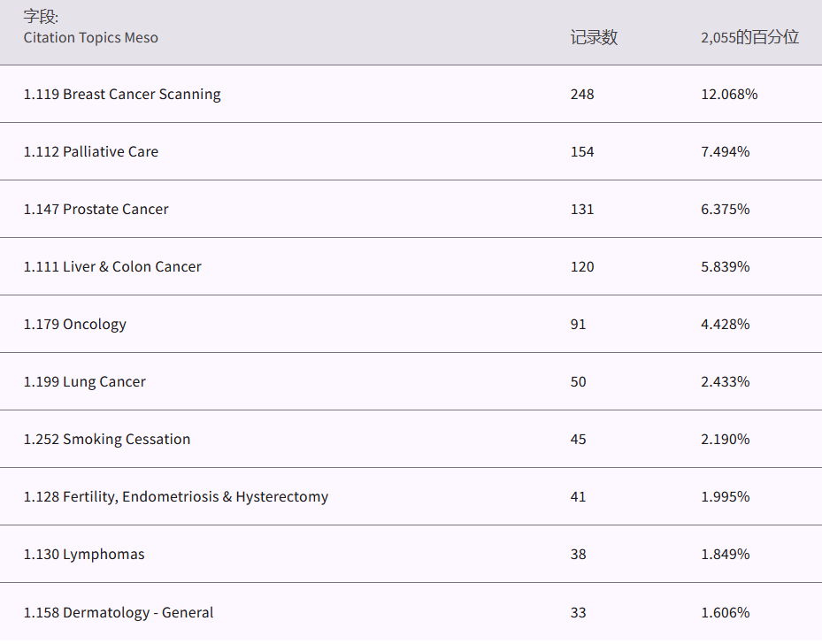Open the 1.252 Smoking Cessation topic
The width and height of the screenshot is (822, 644).
(107, 439)
